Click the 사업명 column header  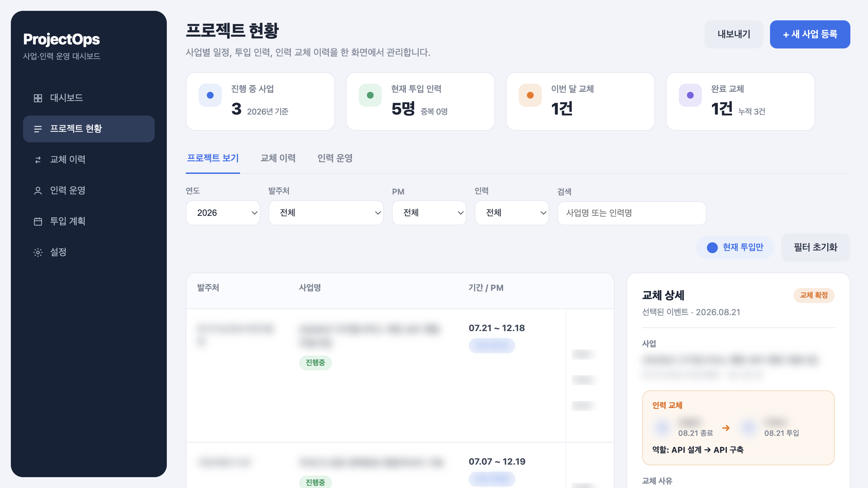[310, 288]
